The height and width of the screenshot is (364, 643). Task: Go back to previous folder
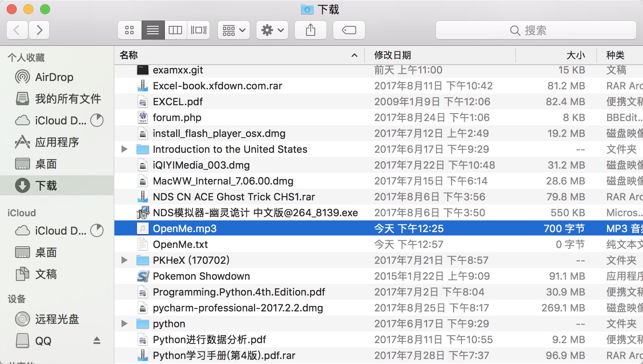[x=17, y=30]
